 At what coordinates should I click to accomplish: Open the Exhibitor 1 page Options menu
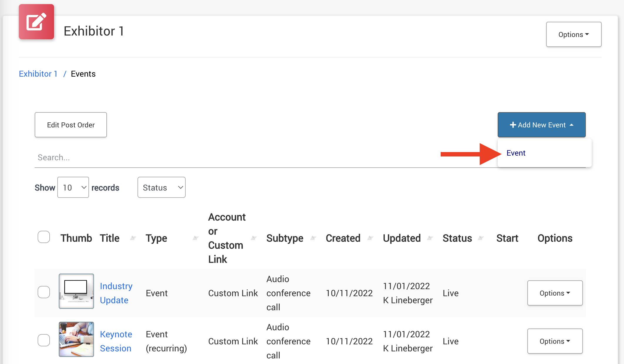(x=573, y=34)
